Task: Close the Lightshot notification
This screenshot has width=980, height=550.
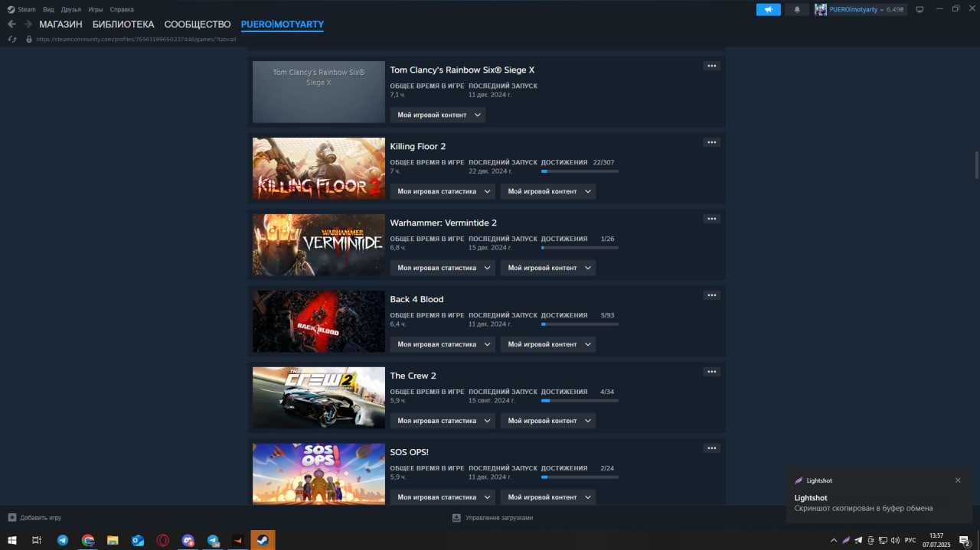Action: point(958,480)
